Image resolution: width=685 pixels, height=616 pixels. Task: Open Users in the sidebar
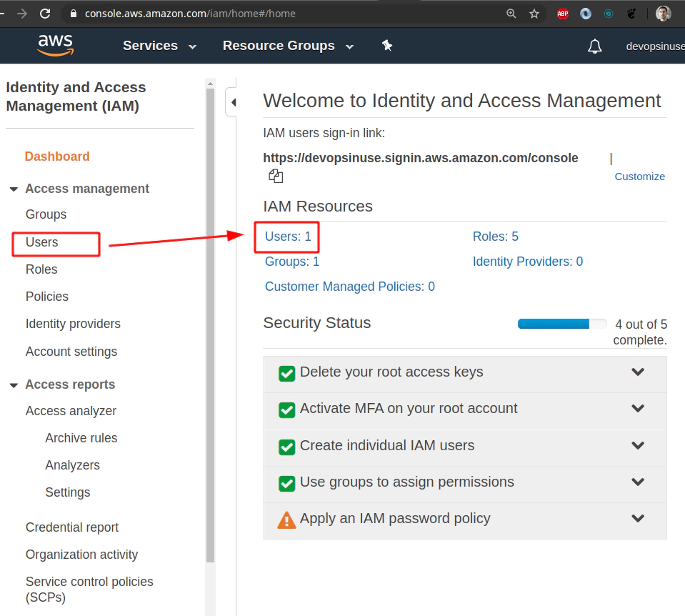coord(42,242)
